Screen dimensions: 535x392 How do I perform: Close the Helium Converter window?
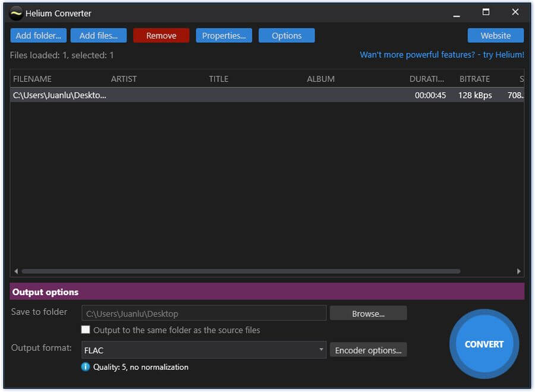pyautogui.click(x=515, y=12)
